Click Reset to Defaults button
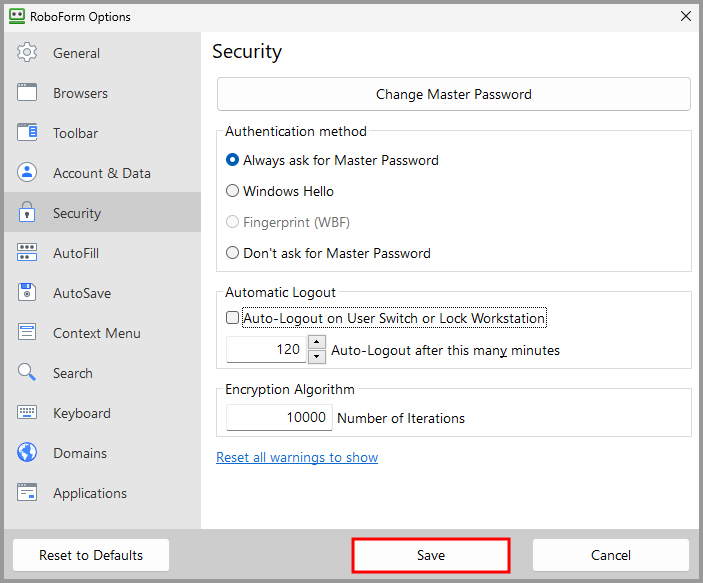 (x=91, y=555)
